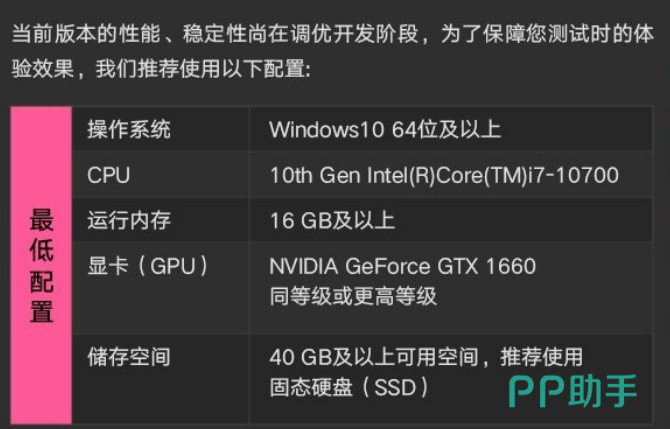Image resolution: width=670 pixels, height=429 pixels.
Task: Click the 固态硬盘（SSD）text
Action: 349,386
